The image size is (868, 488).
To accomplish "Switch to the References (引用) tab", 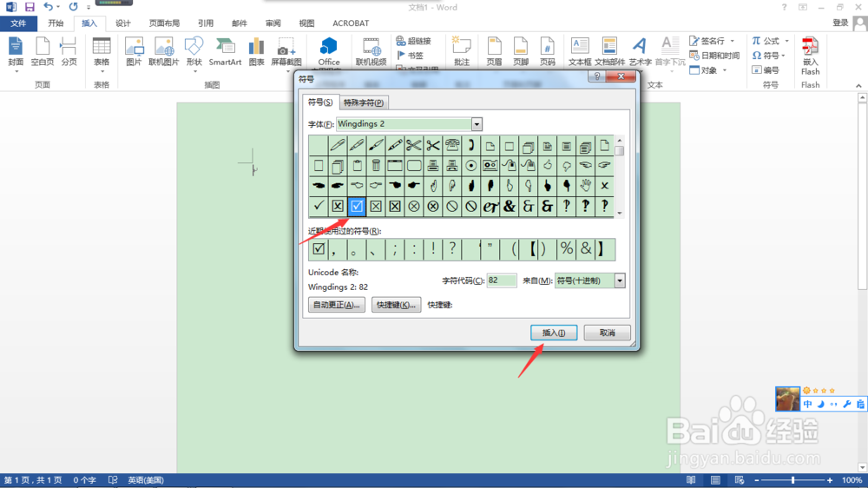I will pos(206,23).
